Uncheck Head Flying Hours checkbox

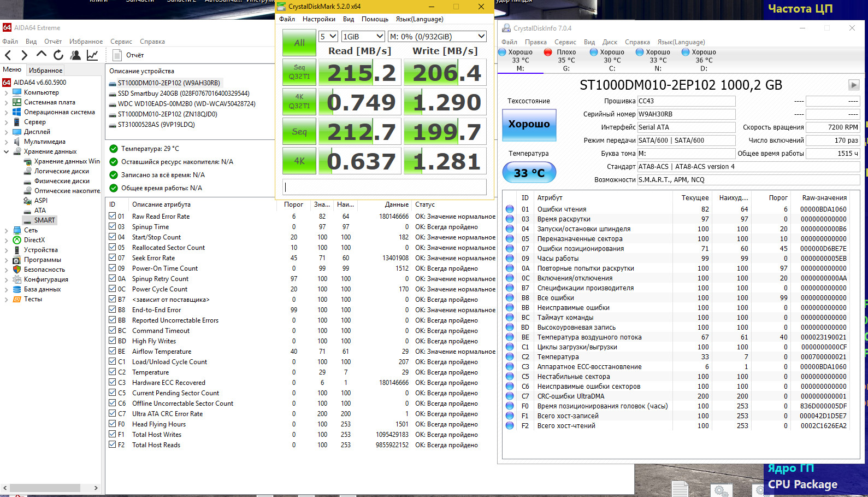[x=112, y=424]
